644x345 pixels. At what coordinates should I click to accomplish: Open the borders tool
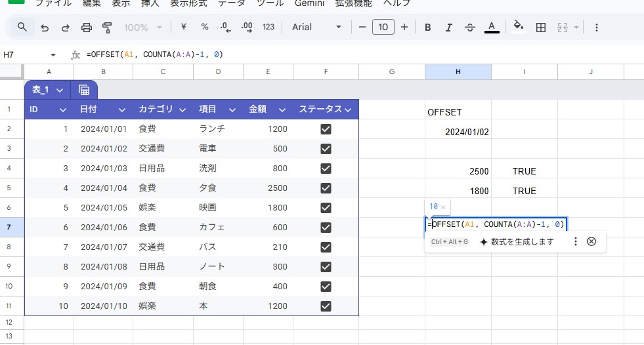coord(541,28)
